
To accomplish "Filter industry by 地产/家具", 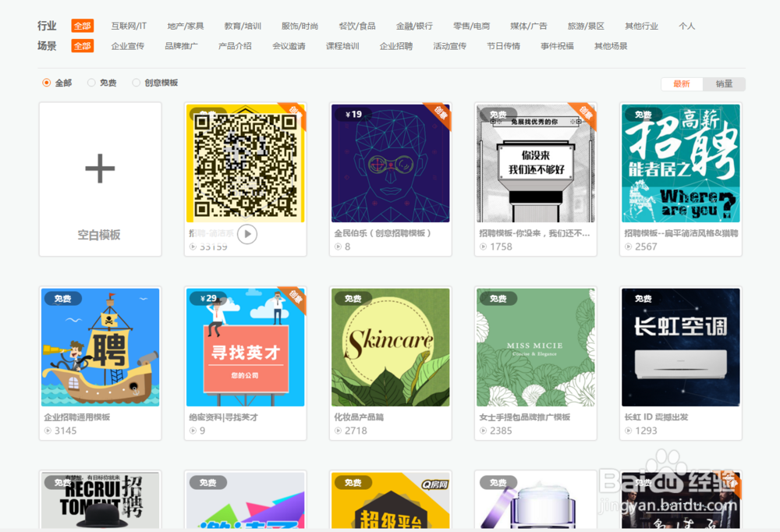I will [186, 26].
